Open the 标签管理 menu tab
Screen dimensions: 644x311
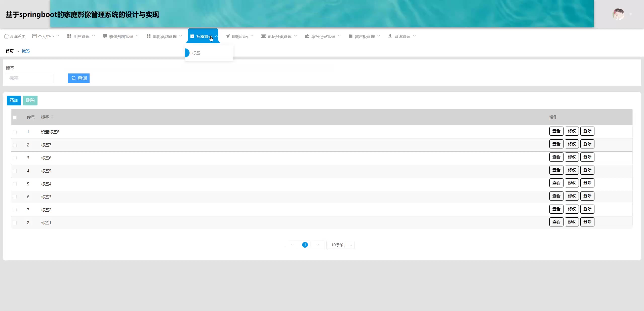click(x=203, y=36)
